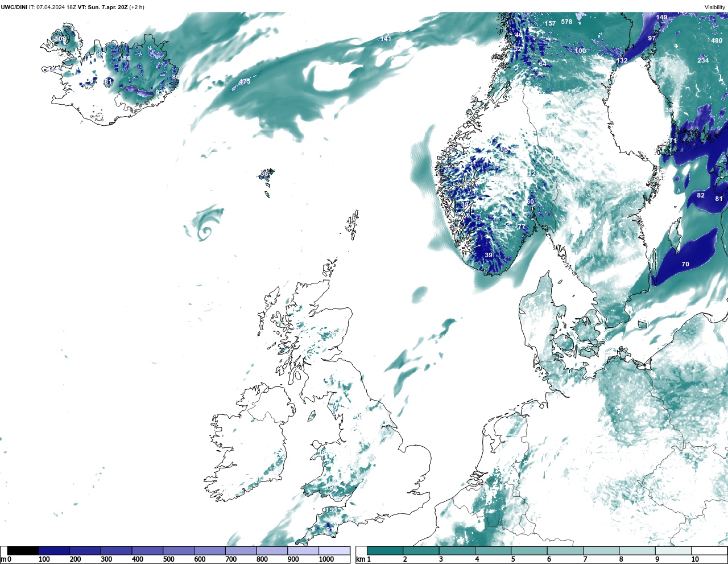The image size is (728, 564).
Task: Click the "77" value on the map
Action: (520, 227)
